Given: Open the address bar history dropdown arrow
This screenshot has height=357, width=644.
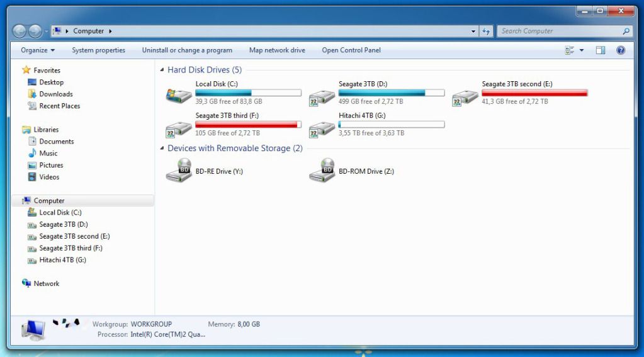Looking at the screenshot, I should click(473, 31).
